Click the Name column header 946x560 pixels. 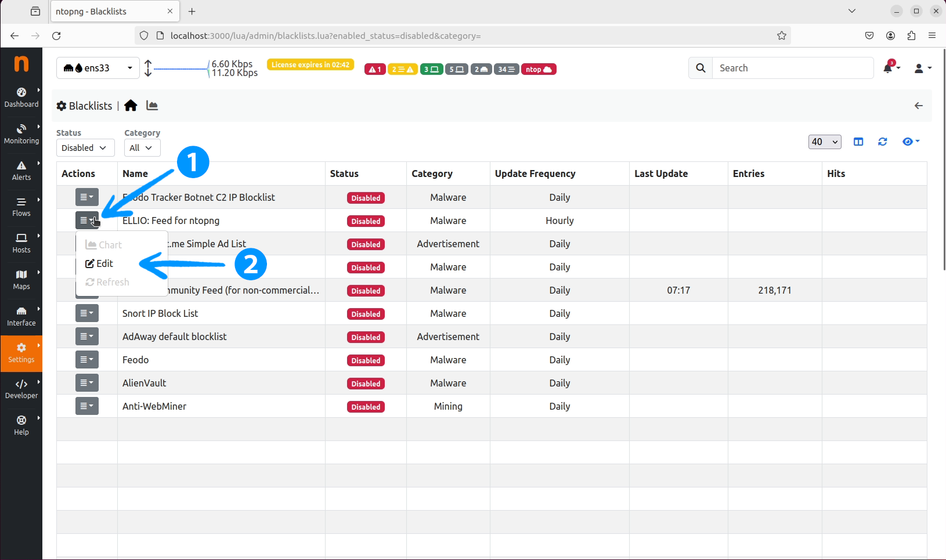135,174
